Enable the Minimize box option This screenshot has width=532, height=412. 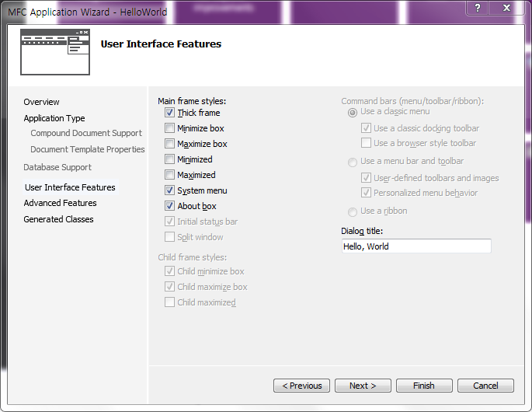coord(169,128)
